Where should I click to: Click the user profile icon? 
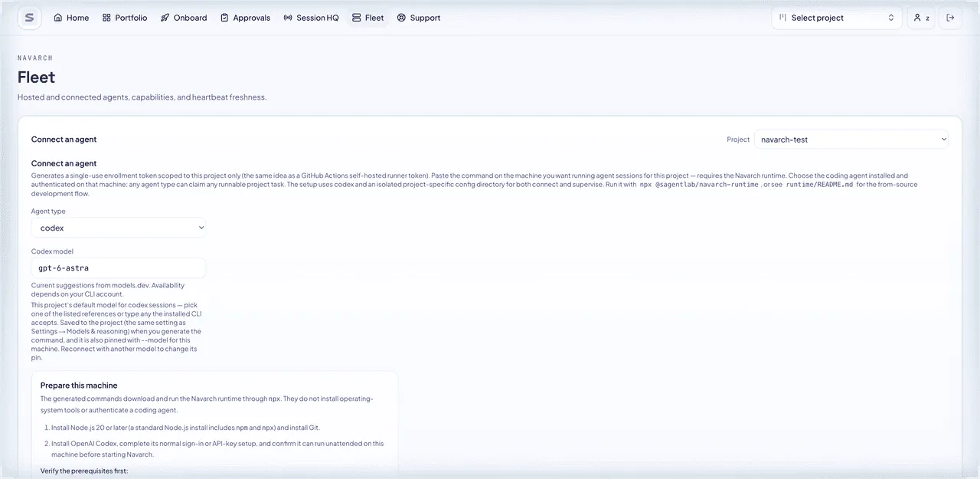[x=916, y=18]
